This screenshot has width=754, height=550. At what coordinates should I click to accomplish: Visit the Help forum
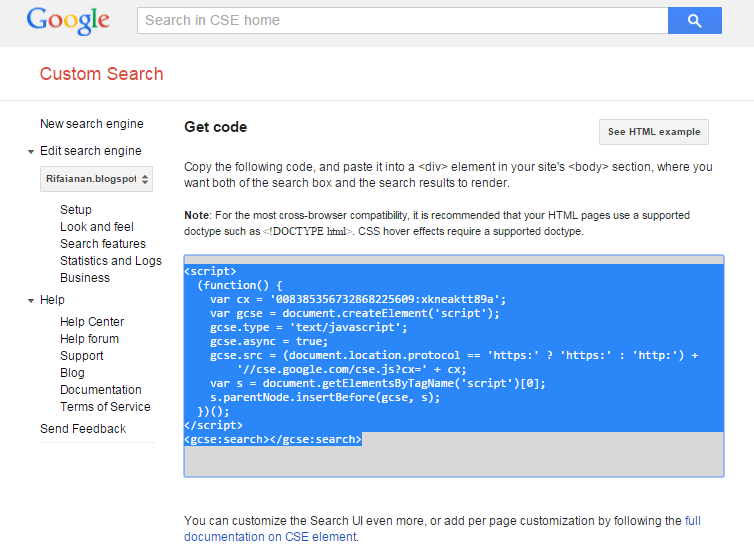click(89, 339)
